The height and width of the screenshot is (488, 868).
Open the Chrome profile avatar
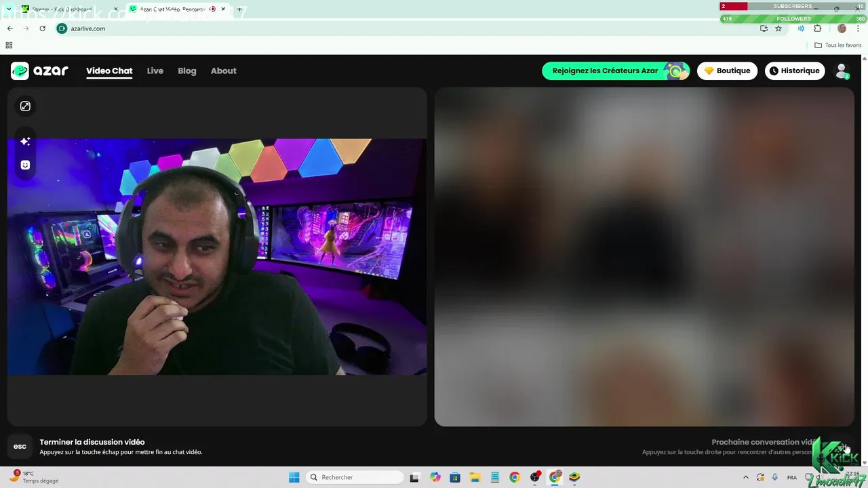coord(842,28)
